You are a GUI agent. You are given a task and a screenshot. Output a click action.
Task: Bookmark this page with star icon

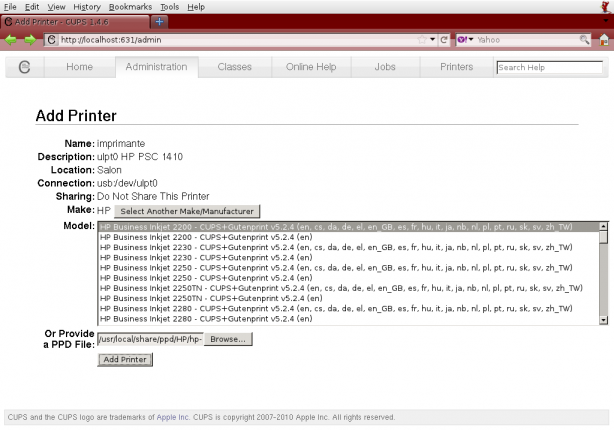(x=421, y=40)
